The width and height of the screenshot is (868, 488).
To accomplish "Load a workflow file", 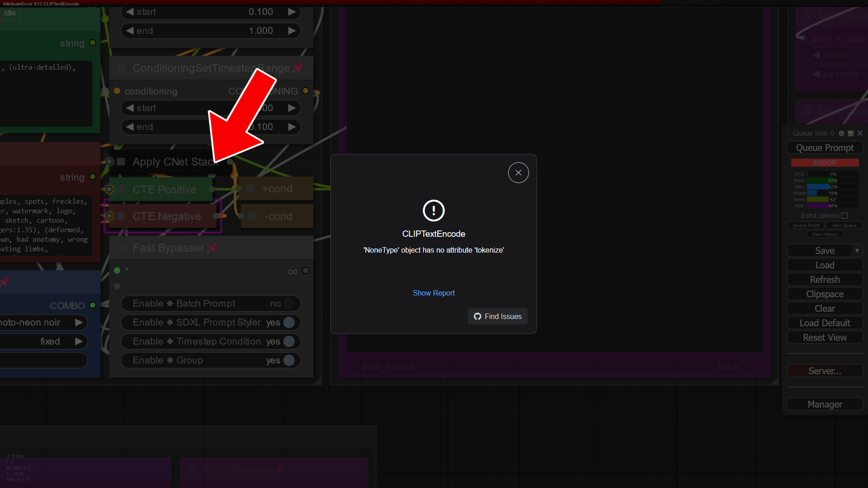I will click(x=825, y=265).
